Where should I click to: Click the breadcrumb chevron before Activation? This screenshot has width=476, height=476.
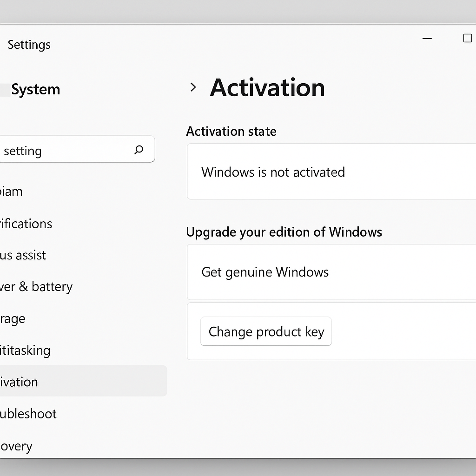(193, 87)
